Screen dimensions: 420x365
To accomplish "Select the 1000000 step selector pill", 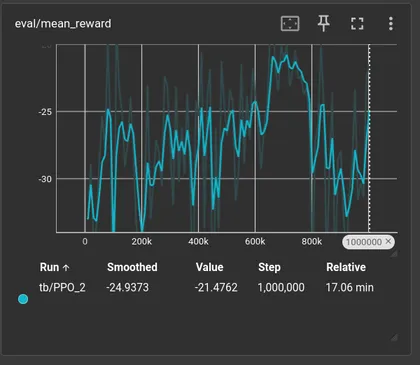I will [368, 242].
